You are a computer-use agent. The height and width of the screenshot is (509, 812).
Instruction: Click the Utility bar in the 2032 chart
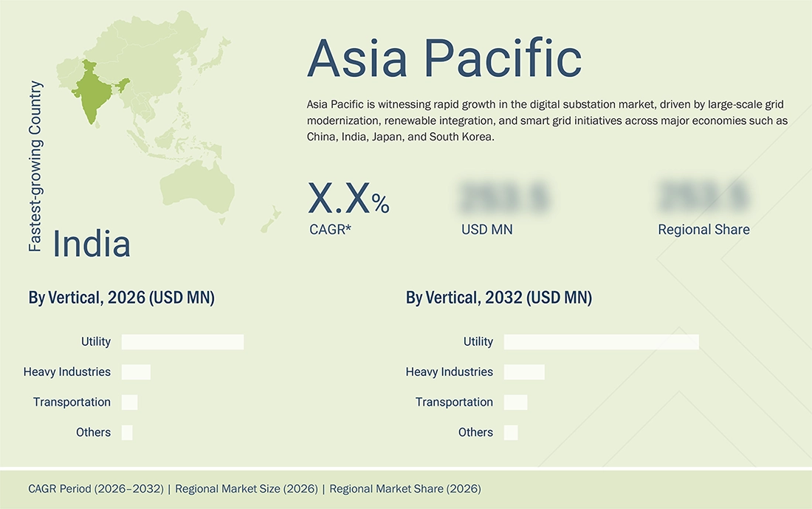(601, 342)
